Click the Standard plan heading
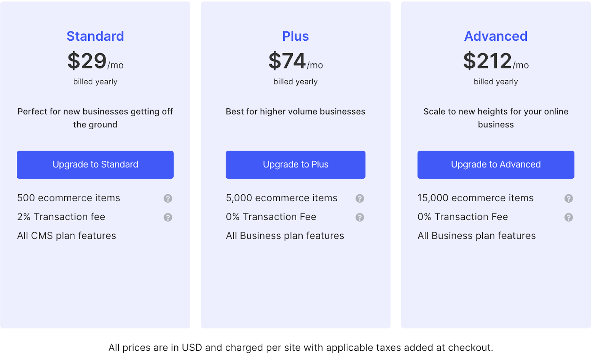609x364 pixels. click(x=95, y=36)
